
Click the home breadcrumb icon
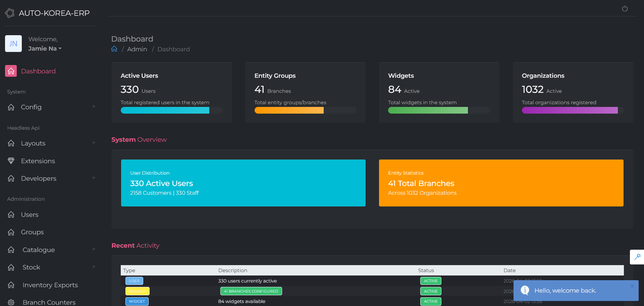coord(114,49)
